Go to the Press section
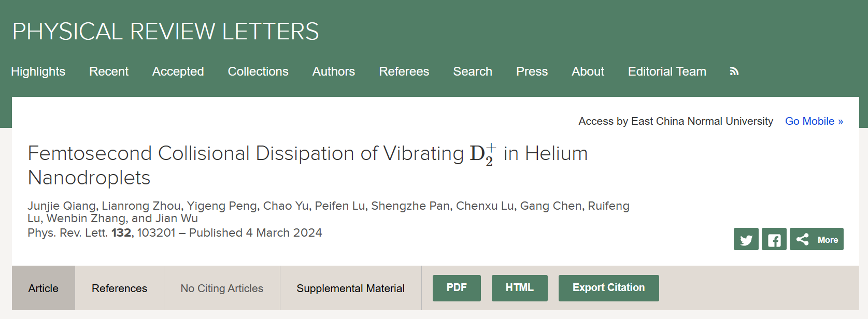This screenshot has width=868, height=319. coord(532,71)
